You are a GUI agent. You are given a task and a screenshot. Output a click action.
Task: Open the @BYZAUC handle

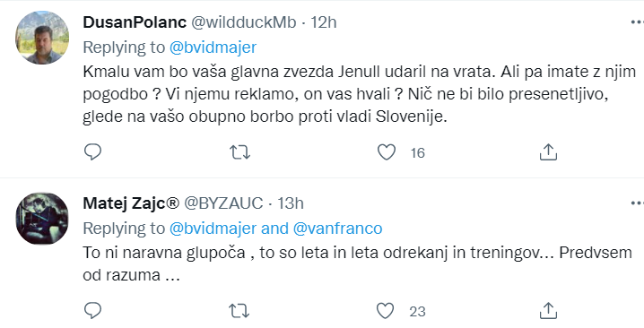pyautogui.click(x=223, y=203)
